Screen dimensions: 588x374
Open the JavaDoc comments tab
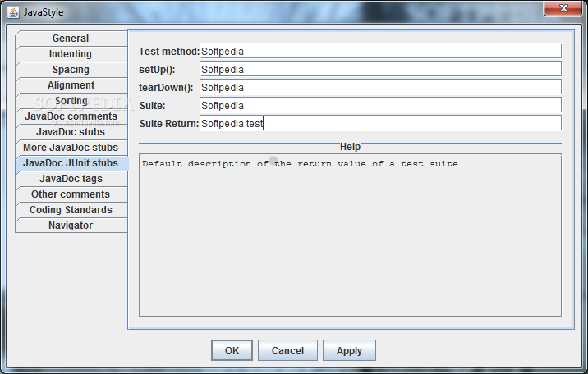coord(71,116)
